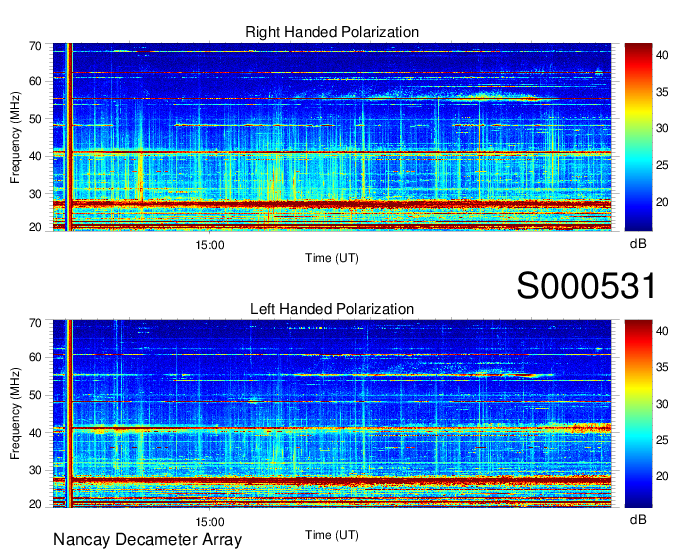Click the "Frequency (MHz)" axis label of left-handed plot
The image size is (680, 552).
coord(15,414)
